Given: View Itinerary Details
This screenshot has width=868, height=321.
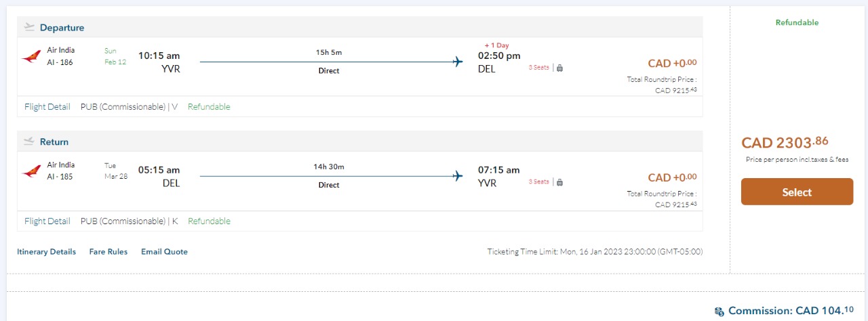Looking at the screenshot, I should tap(46, 252).
